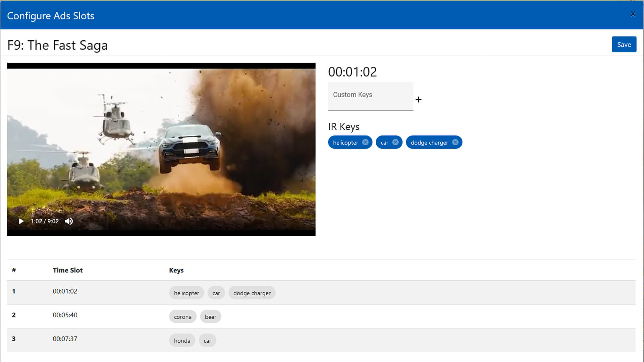
Task: Click car key in the 00:01:02 row
Action: [x=216, y=293]
